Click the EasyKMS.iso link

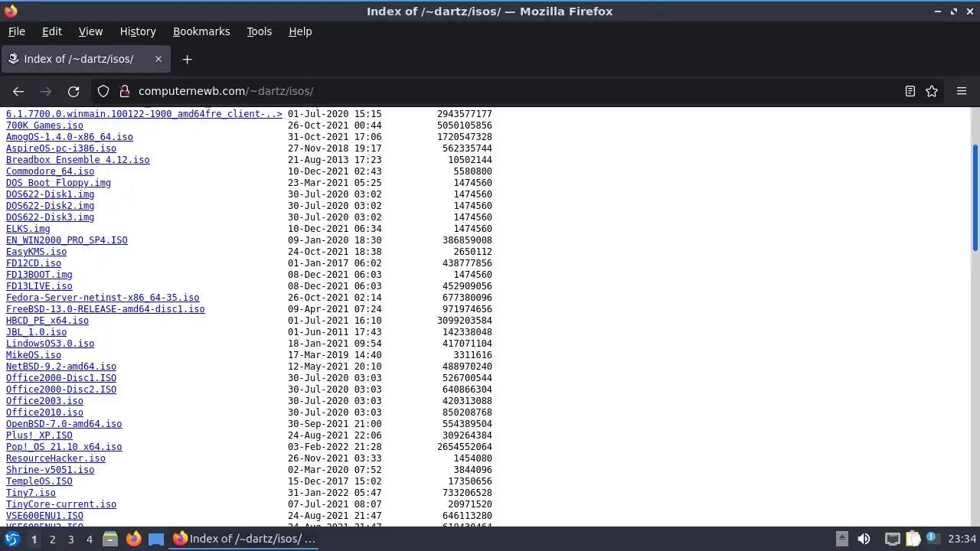(36, 252)
